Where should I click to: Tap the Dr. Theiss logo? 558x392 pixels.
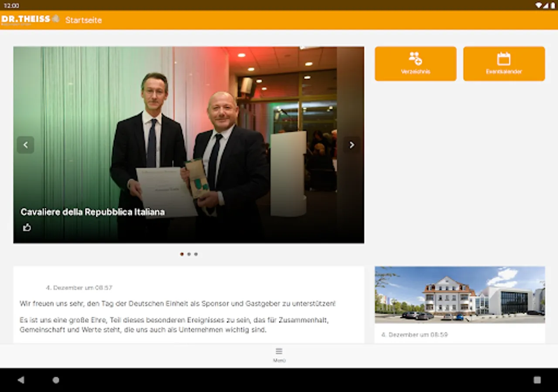(29, 20)
